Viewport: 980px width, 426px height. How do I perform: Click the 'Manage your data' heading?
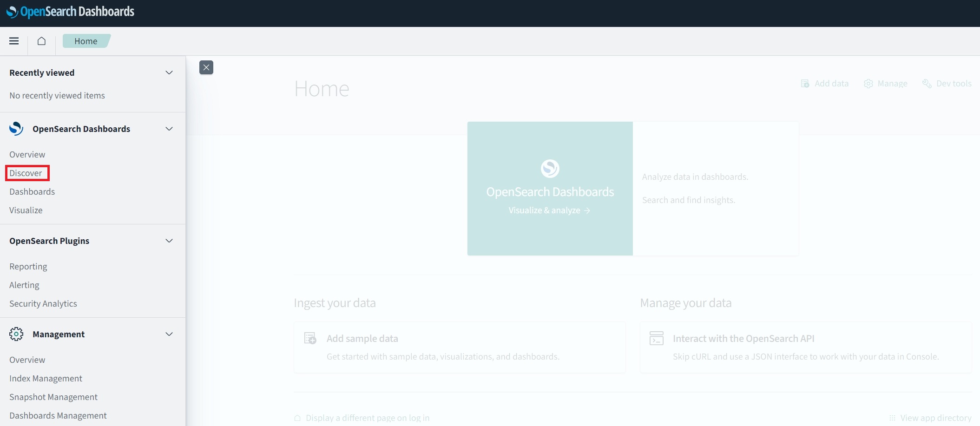[686, 303]
